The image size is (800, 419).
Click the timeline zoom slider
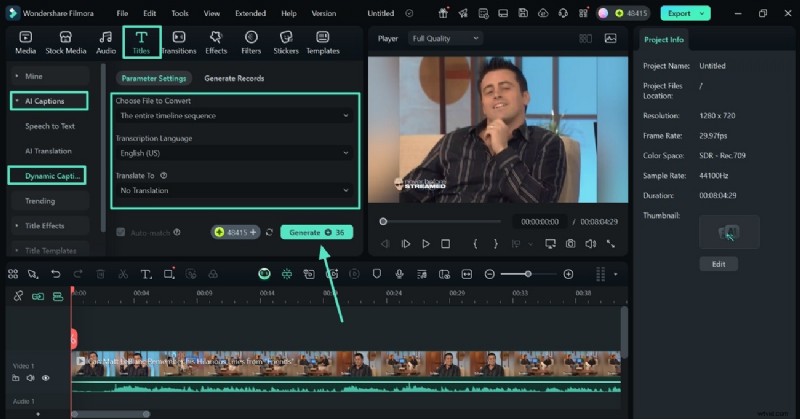tap(529, 274)
